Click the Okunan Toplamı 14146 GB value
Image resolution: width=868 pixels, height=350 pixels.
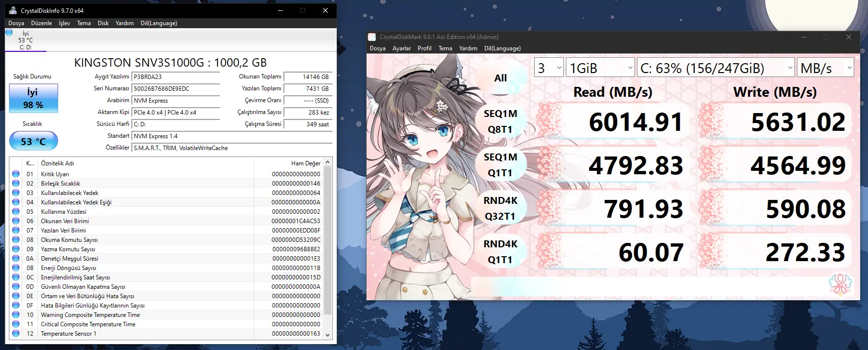pos(309,77)
